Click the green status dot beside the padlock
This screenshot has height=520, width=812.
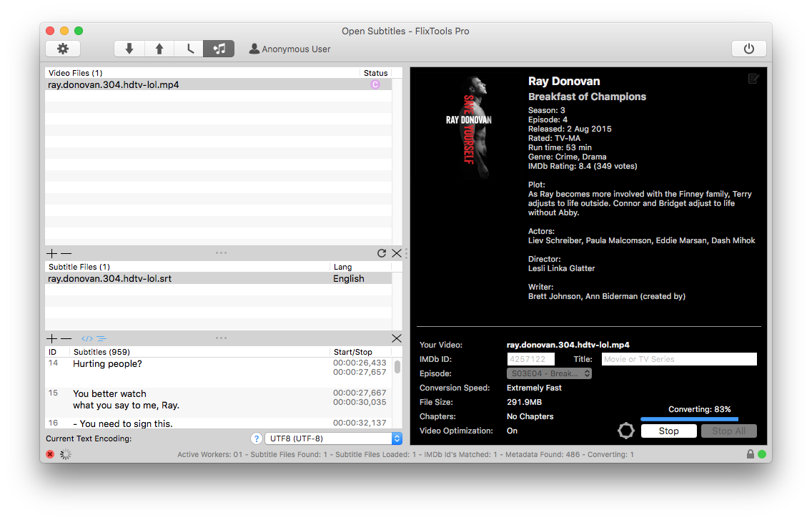click(762, 454)
